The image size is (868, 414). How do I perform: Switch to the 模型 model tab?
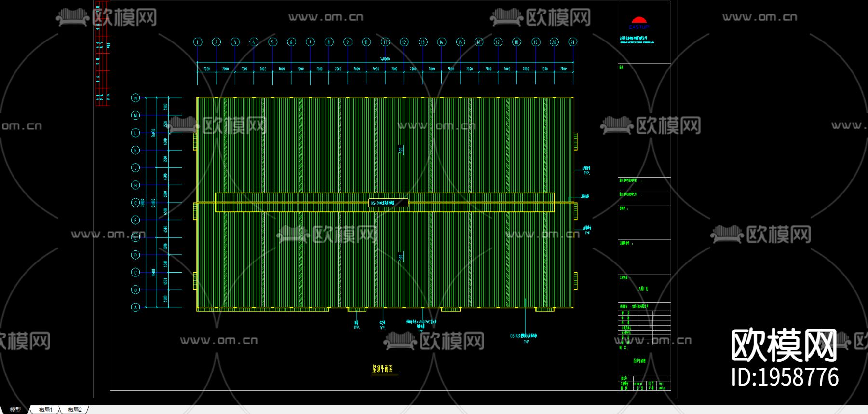15,410
